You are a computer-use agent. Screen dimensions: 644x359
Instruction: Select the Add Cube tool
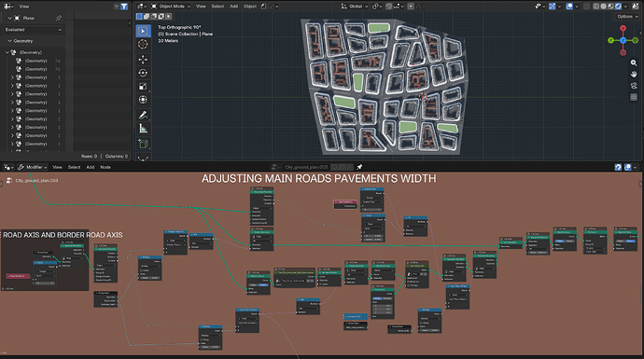(x=143, y=144)
